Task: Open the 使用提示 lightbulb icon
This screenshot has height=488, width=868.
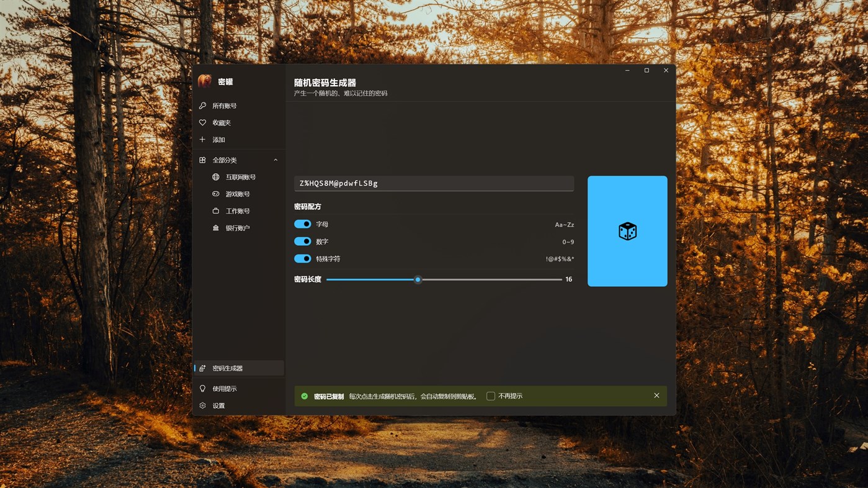Action: point(202,387)
